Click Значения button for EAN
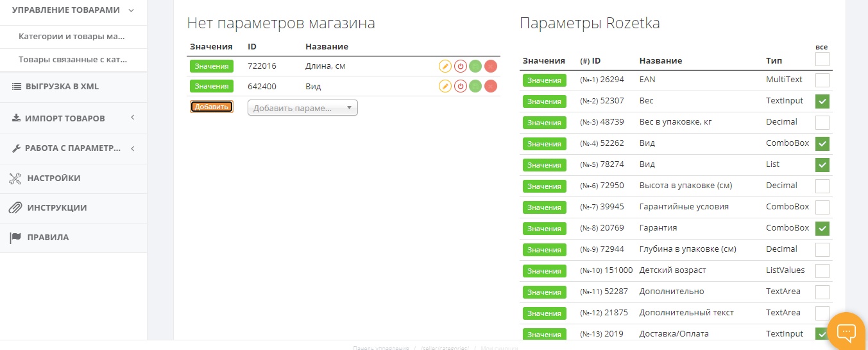This screenshot has width=868, height=350. (545, 80)
